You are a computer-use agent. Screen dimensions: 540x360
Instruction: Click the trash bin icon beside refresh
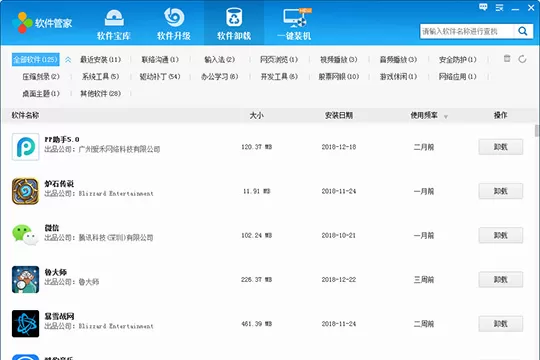507,58
